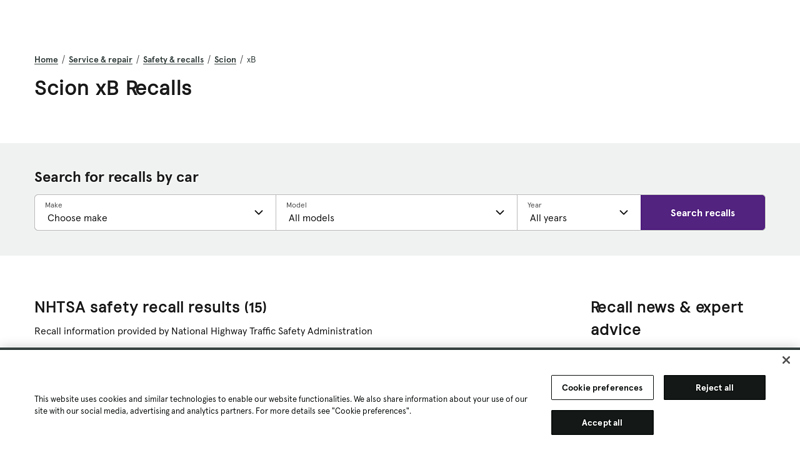Open Cookie preferences
Image resolution: width=800 pixels, height=450 pixels.
click(x=602, y=388)
